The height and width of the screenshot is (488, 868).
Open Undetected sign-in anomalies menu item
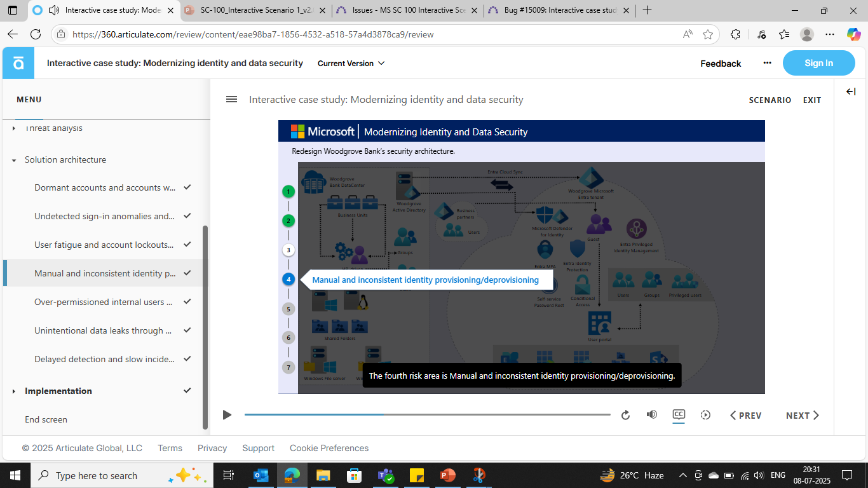point(105,216)
